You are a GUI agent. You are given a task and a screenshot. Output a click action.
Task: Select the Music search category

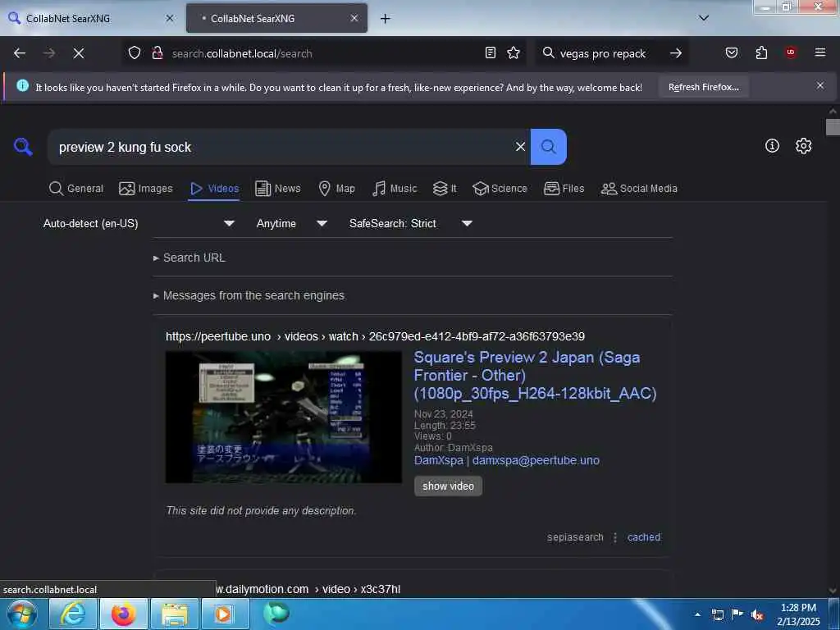[x=395, y=189]
